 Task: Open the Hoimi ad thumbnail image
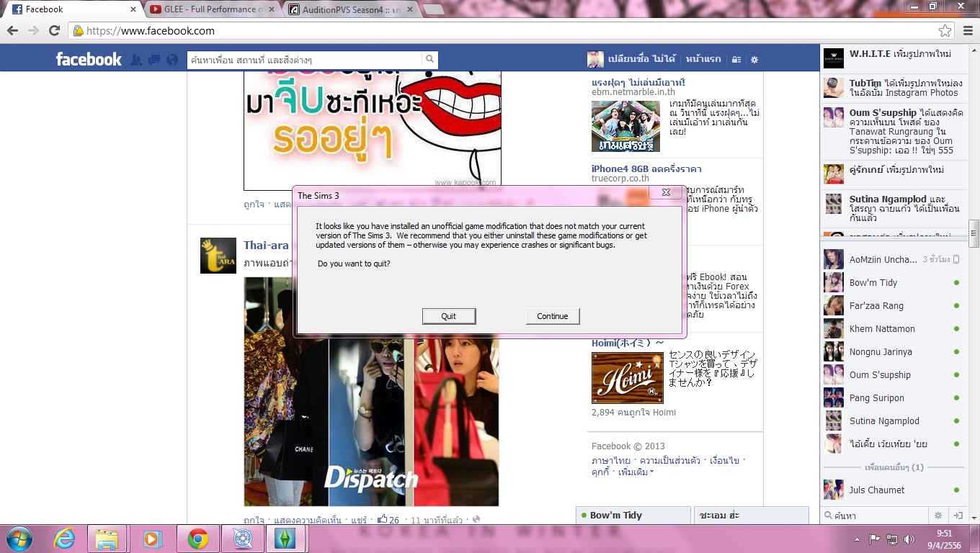pos(627,378)
